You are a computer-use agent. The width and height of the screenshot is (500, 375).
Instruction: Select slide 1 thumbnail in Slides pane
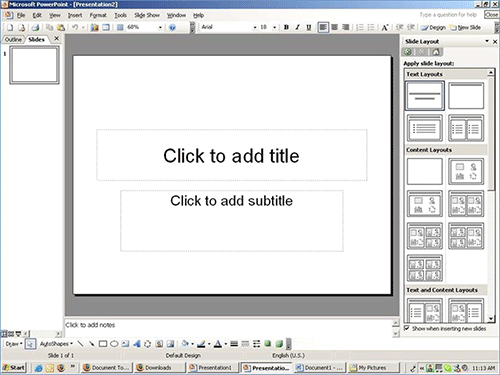[x=34, y=65]
